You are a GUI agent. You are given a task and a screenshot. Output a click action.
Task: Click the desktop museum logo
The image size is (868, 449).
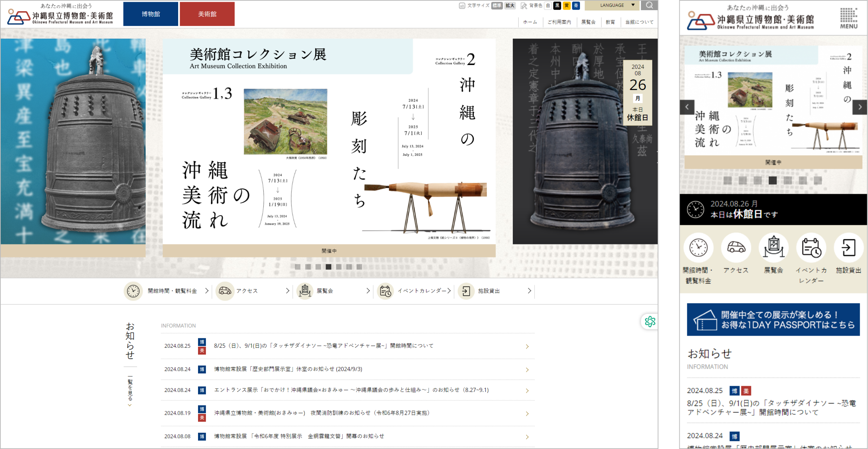point(60,14)
